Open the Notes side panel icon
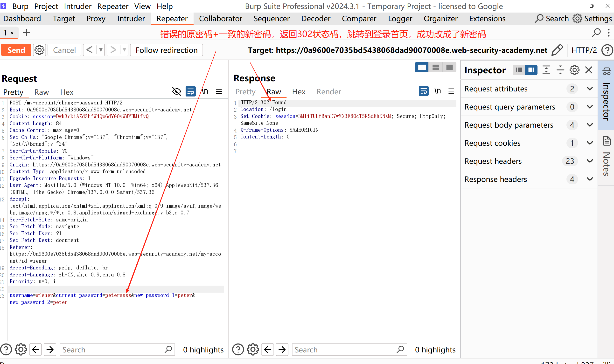The image size is (614, 364). click(606, 141)
